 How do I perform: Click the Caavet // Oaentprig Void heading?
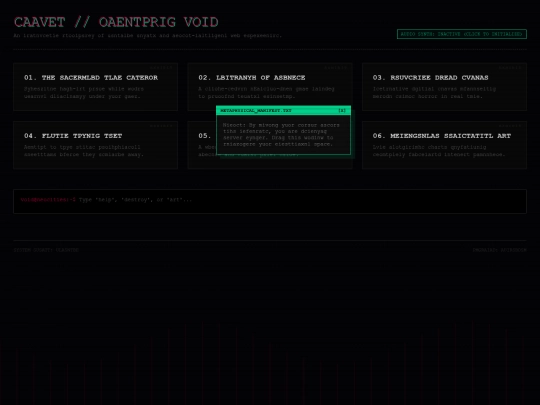pos(116,22)
